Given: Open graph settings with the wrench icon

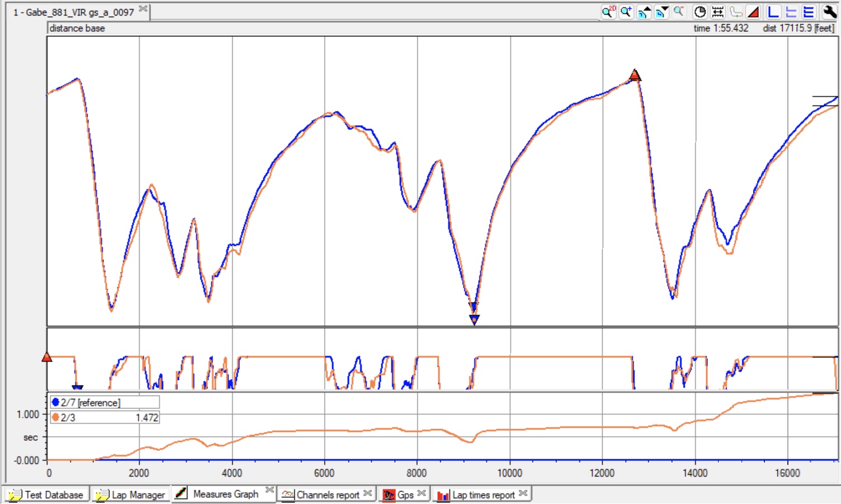Looking at the screenshot, I should click(829, 12).
